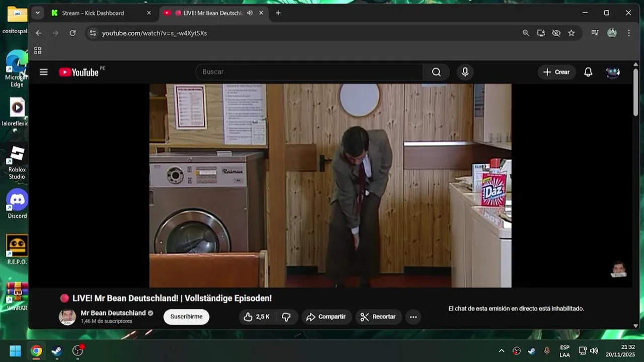Click the YouTube Buscar search field
The image size is (644, 362).
[309, 72]
